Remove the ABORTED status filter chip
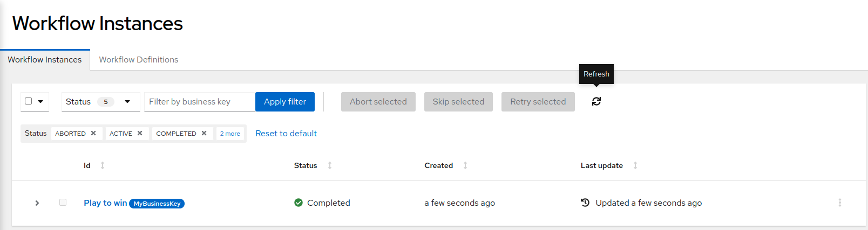 (93, 133)
